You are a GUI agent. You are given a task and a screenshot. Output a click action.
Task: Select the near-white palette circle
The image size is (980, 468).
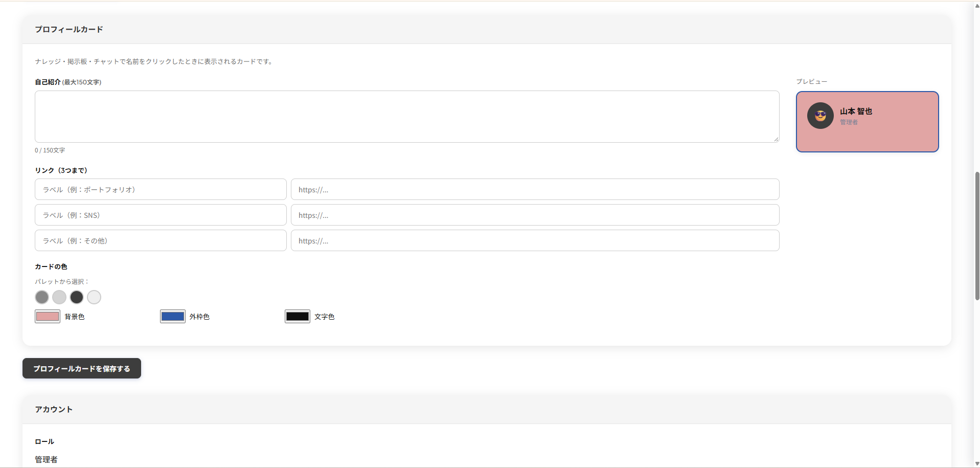[94, 297]
